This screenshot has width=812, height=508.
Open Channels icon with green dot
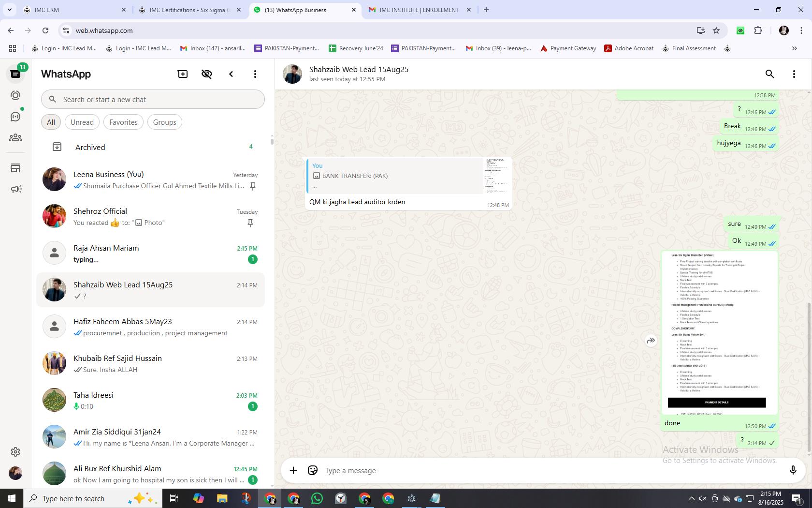tap(15, 117)
